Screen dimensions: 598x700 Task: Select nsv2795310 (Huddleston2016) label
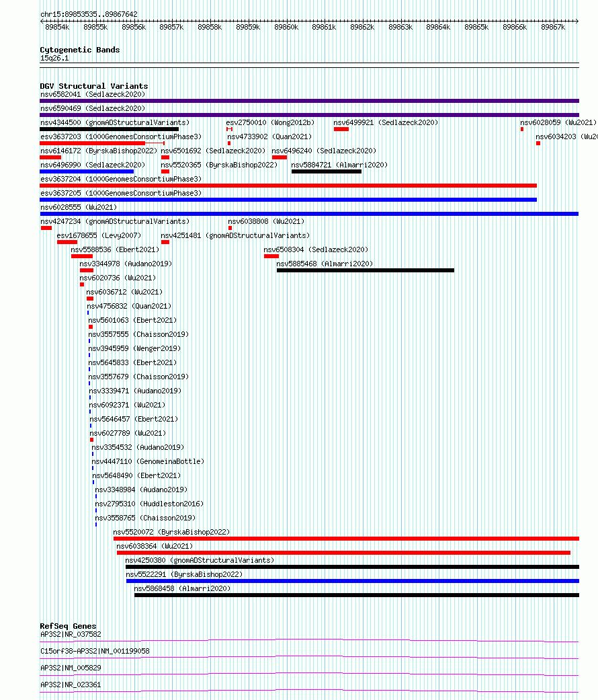(x=149, y=504)
